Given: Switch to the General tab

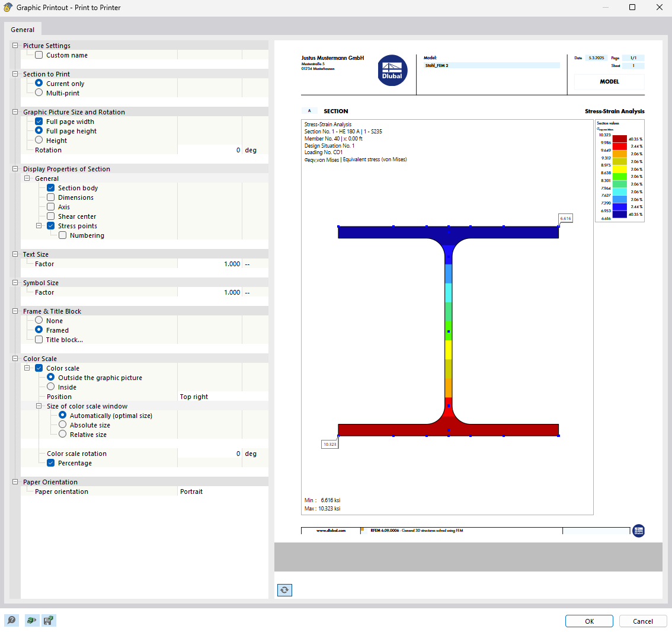Looking at the screenshot, I should click(23, 30).
